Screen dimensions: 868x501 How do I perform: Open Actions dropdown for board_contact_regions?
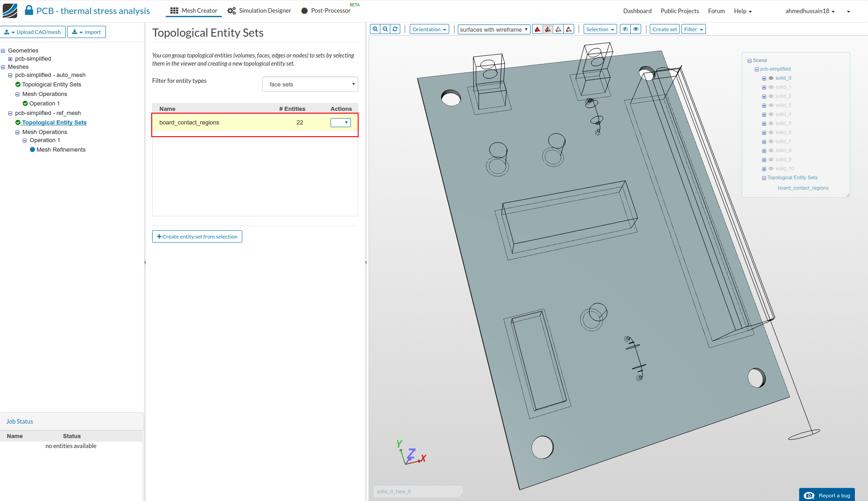click(340, 123)
